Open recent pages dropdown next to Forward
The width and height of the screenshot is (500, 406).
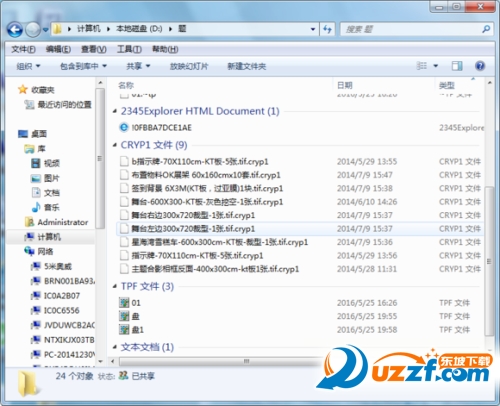tap(45, 30)
